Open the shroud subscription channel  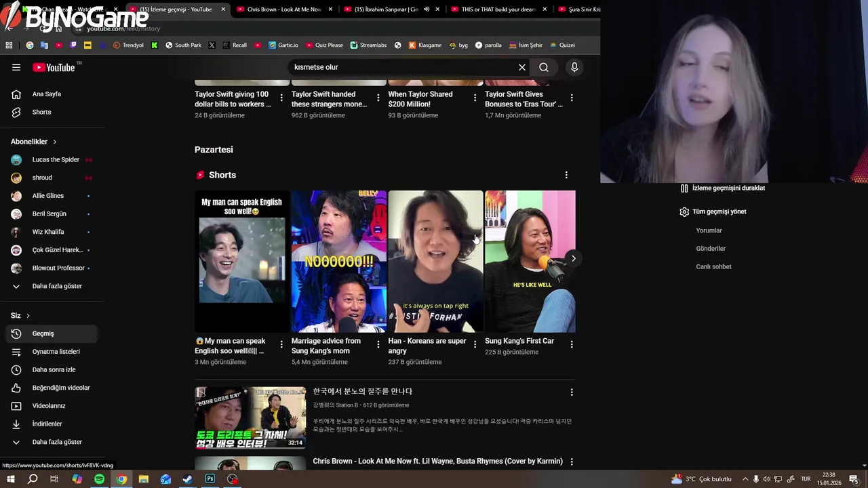[x=52, y=178]
